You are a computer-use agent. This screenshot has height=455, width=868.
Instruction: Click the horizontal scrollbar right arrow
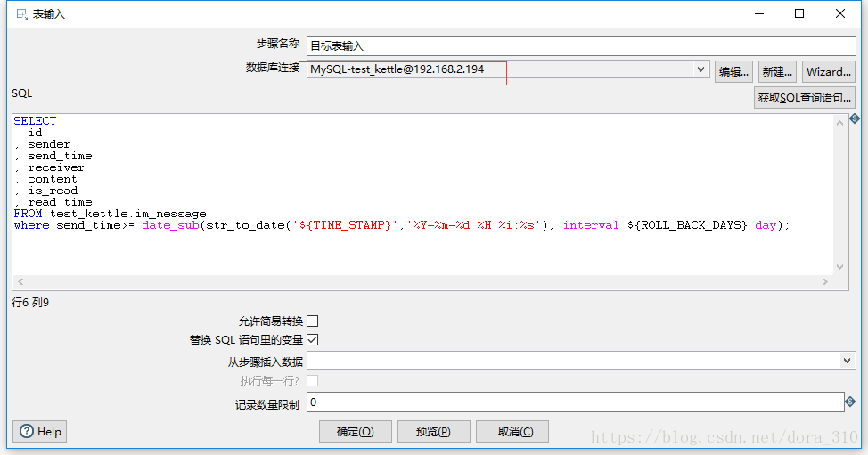(825, 282)
